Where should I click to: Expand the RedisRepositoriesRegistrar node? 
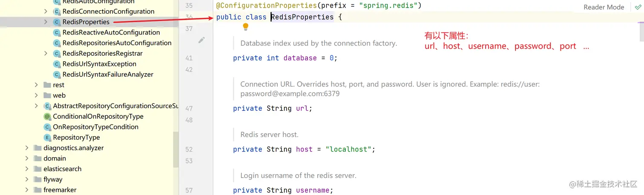[46, 54]
